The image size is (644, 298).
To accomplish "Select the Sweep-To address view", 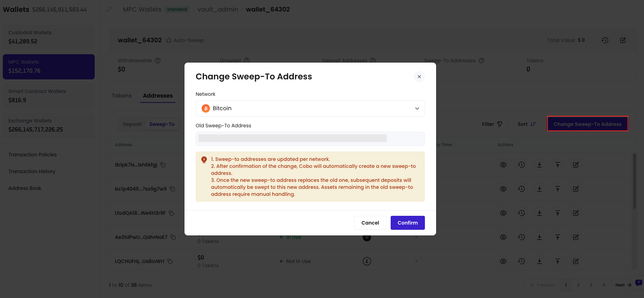I will pos(162,124).
